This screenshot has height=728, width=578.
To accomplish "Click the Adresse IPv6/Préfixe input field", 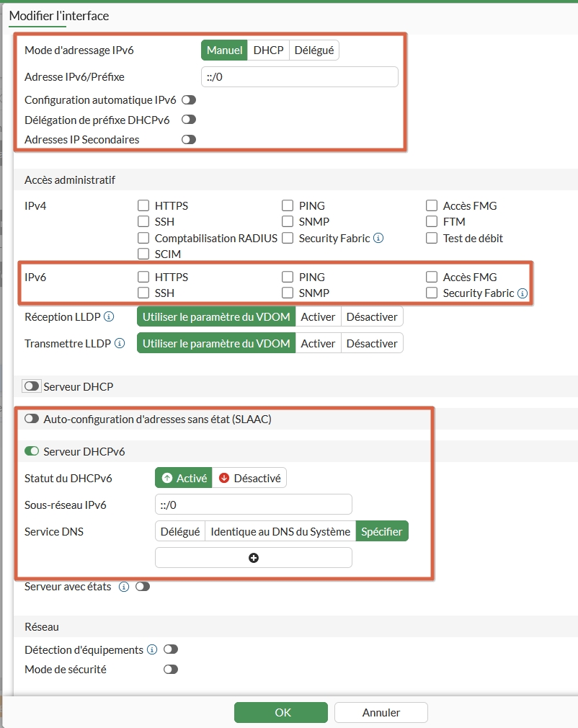I will click(299, 76).
